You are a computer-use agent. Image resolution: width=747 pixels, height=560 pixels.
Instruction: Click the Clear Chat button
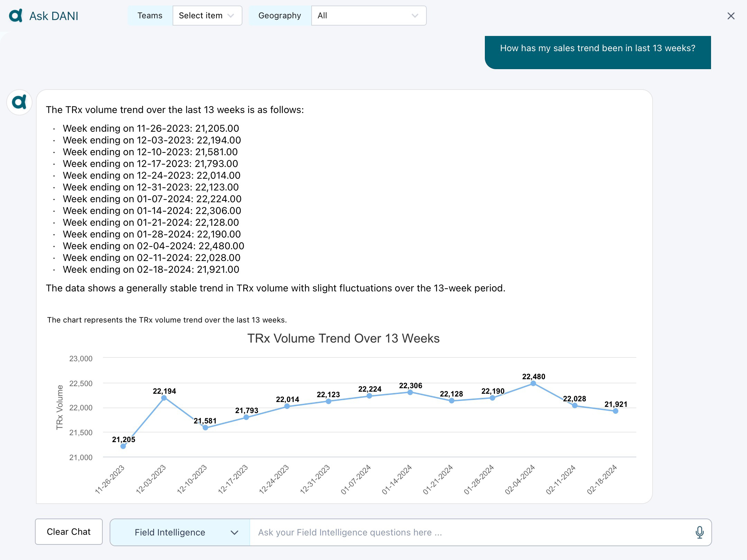(68, 532)
